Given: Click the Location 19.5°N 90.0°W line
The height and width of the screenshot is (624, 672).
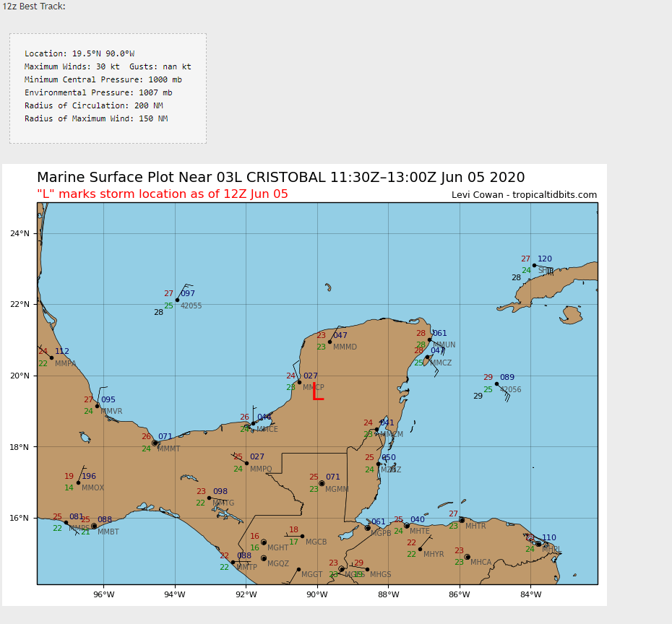Looking at the screenshot, I should [x=79, y=53].
